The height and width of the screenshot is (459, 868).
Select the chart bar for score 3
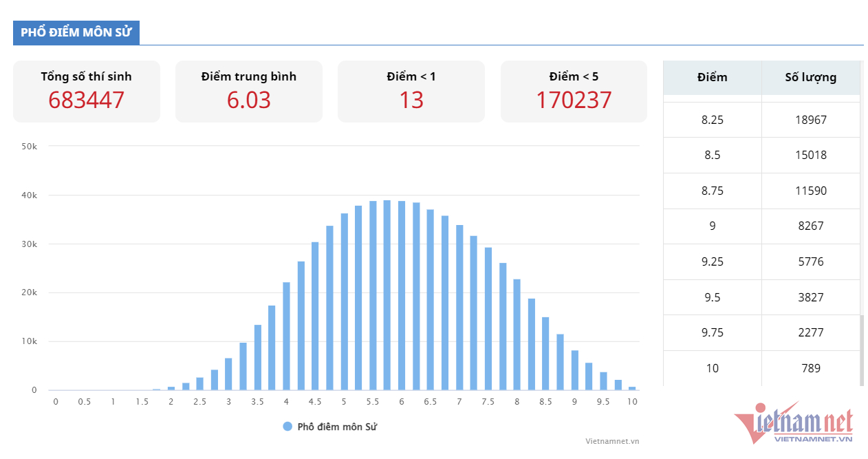[228, 374]
